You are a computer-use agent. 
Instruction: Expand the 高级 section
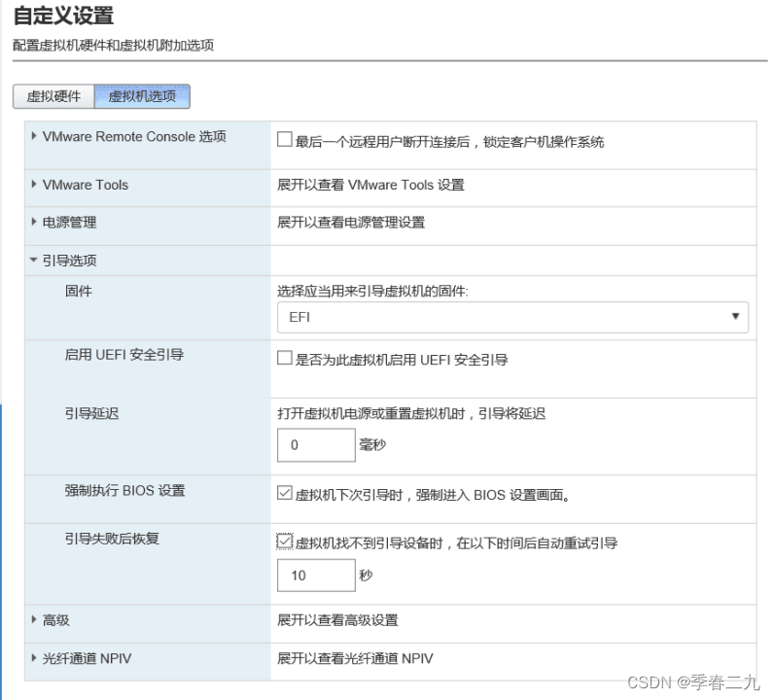(x=34, y=619)
